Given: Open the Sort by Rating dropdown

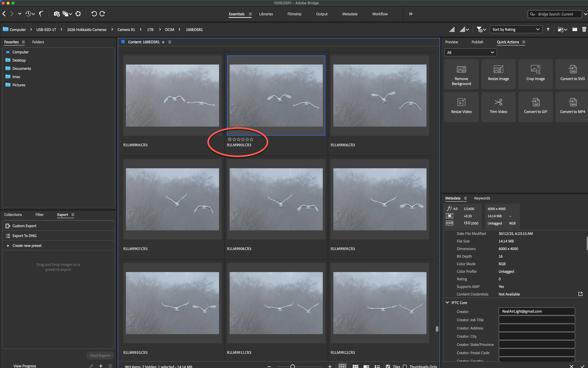Looking at the screenshot, I should [516, 29].
